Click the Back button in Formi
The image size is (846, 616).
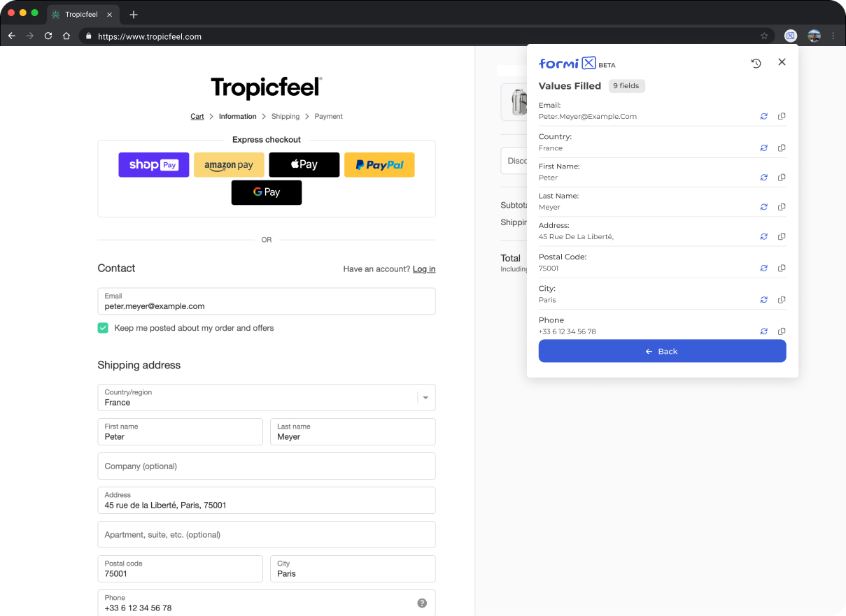pyautogui.click(x=662, y=351)
